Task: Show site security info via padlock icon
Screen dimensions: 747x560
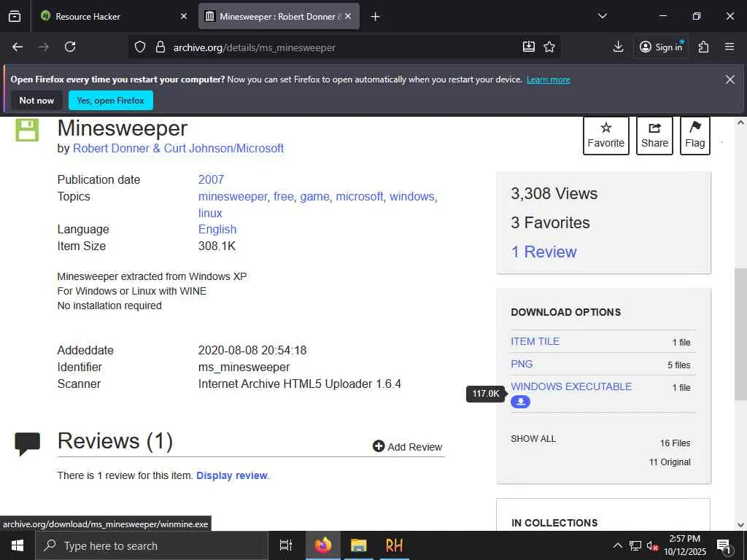Action: (160, 47)
